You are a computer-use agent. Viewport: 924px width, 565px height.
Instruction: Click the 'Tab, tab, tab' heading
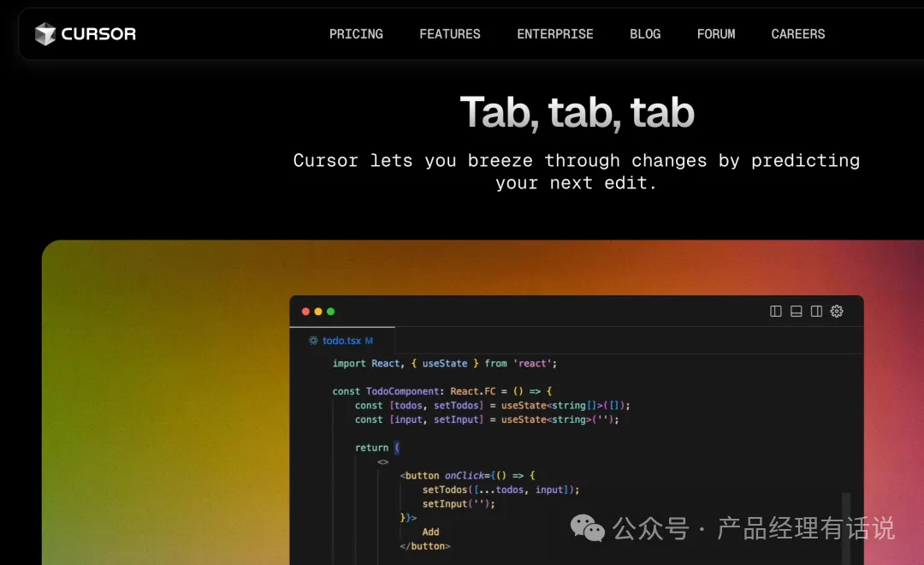(577, 112)
